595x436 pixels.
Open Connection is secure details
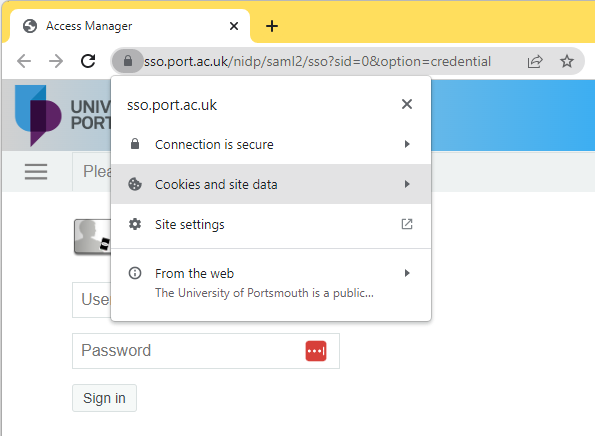point(271,144)
